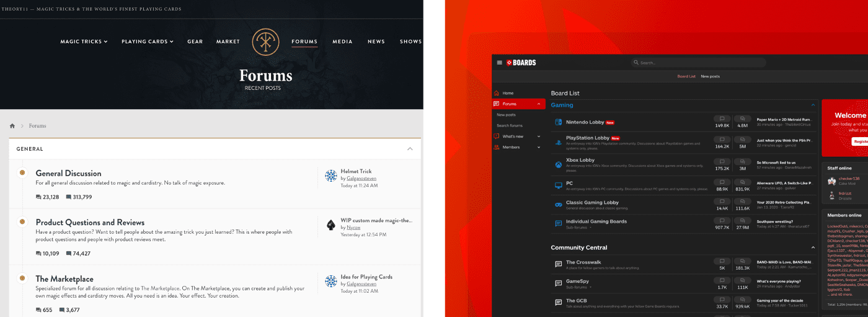Click the Members icon in Boards sidebar
This screenshot has height=317, width=868.
click(x=497, y=147)
